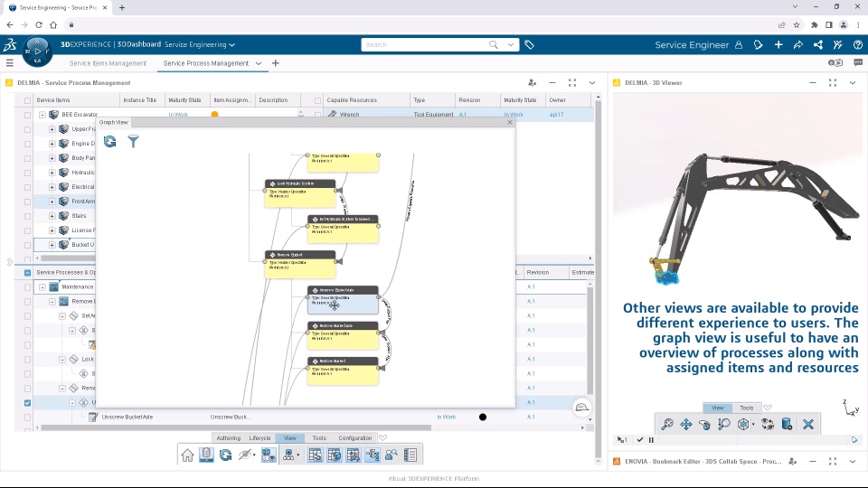Open the Lifecycle toolbar tab

pos(259,437)
